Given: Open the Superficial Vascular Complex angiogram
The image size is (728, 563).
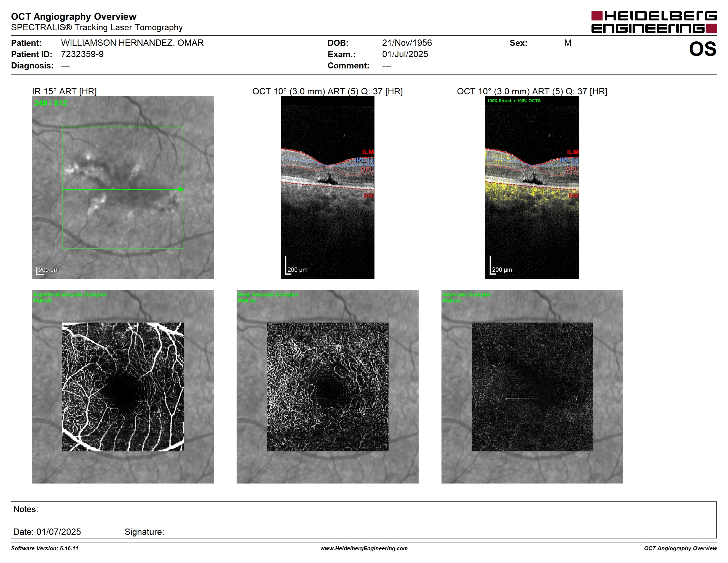Looking at the screenshot, I should coord(123,387).
